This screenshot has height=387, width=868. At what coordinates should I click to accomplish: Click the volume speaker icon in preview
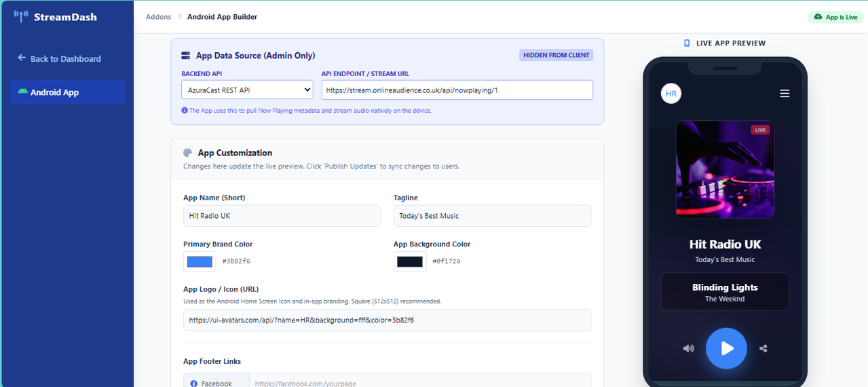pos(688,348)
